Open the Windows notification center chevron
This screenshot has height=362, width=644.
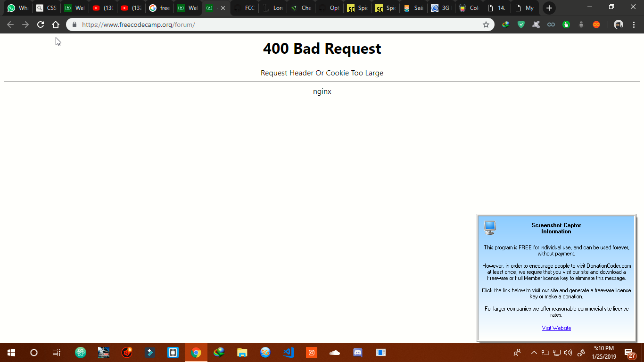(x=628, y=353)
